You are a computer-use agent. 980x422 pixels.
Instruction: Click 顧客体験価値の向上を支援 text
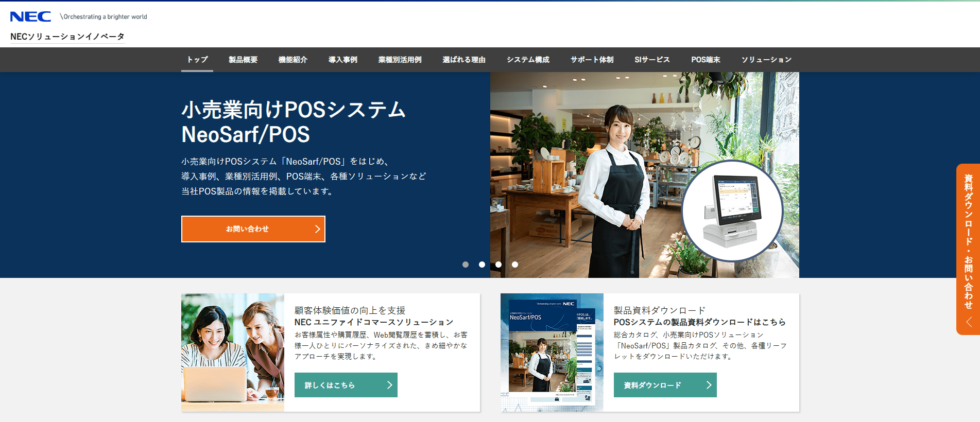[x=350, y=310]
